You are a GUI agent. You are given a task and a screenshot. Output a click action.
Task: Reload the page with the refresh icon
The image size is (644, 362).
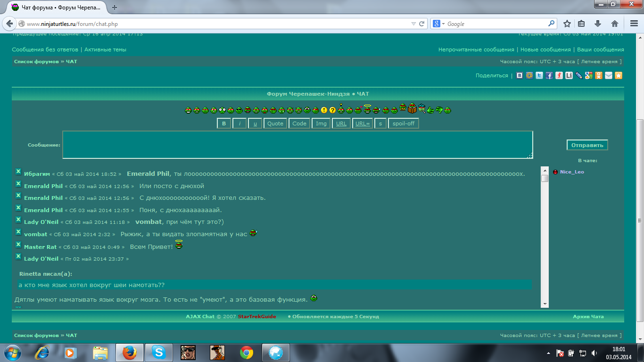[422, 24]
